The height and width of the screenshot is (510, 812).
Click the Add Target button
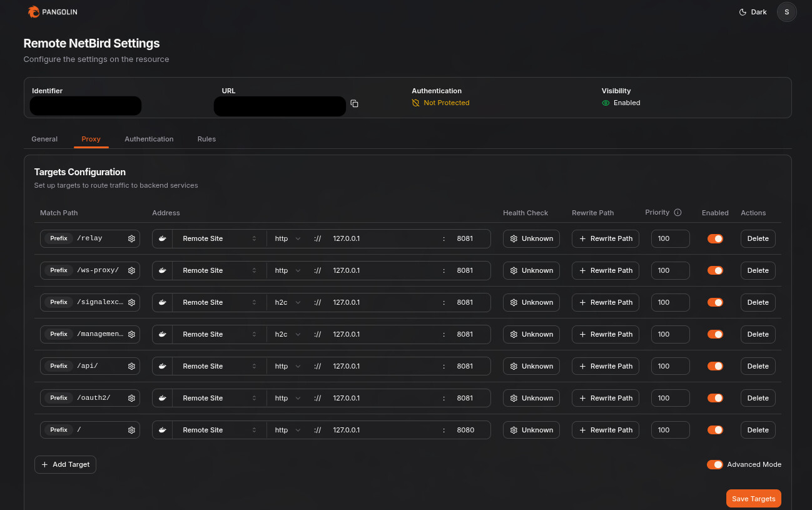[x=65, y=464]
